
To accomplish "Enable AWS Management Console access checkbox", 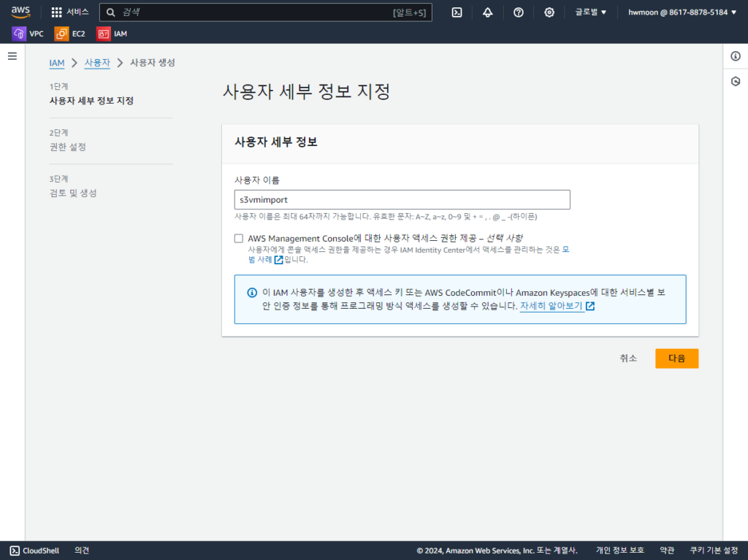I will 239,239.
